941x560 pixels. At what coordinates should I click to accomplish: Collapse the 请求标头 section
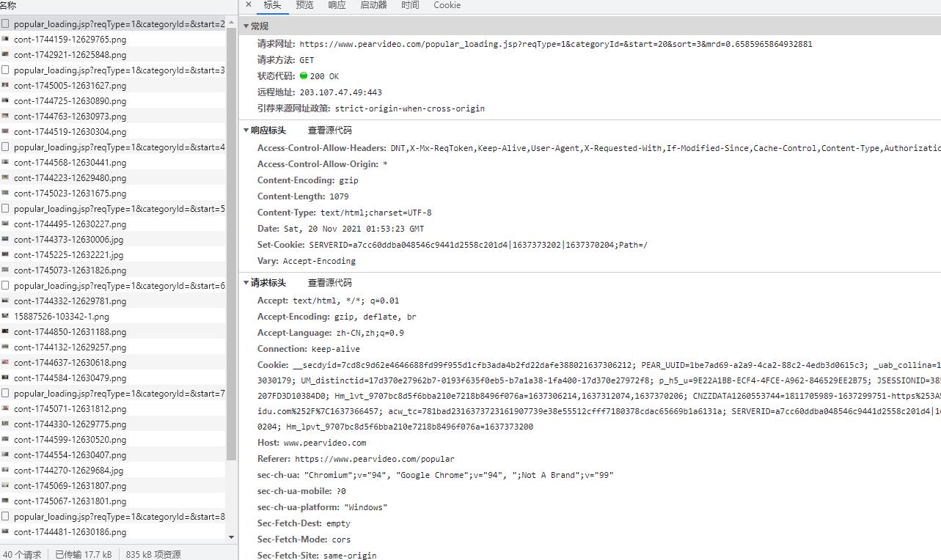pyautogui.click(x=246, y=283)
